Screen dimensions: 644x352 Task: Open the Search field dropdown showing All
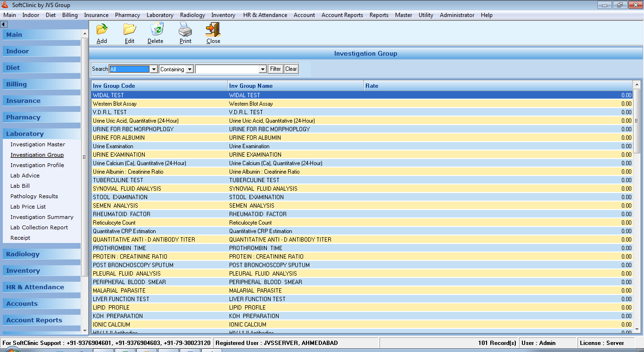(153, 69)
